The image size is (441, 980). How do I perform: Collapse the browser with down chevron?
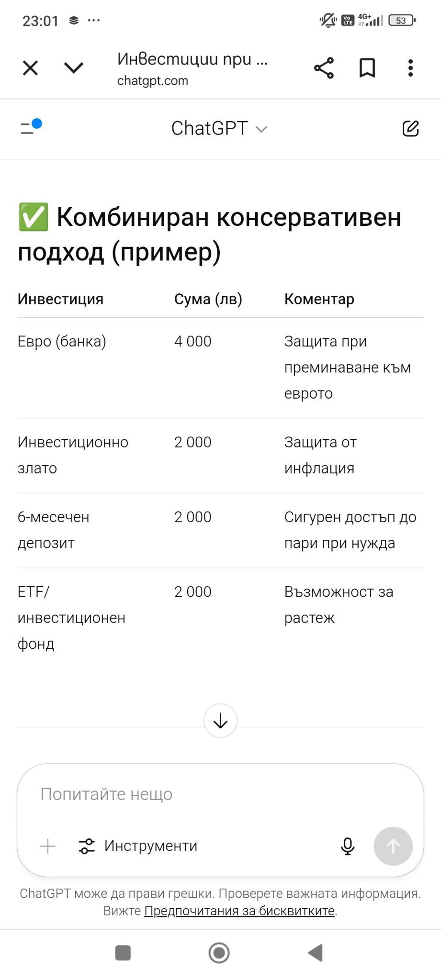[74, 68]
